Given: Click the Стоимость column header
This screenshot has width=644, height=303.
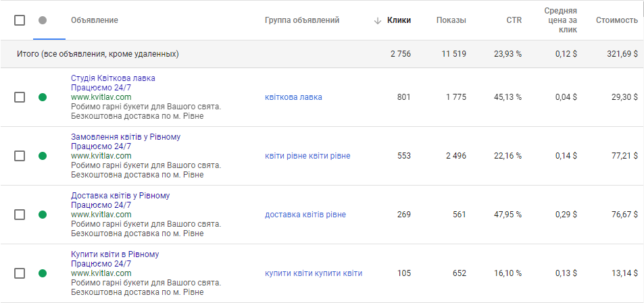Looking at the screenshot, I should 616,20.
